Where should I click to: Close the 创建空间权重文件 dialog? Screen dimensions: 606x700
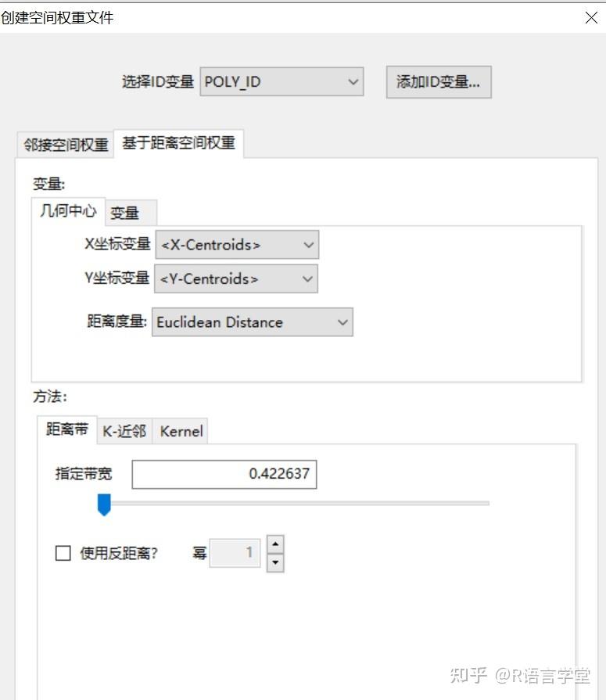591,17
